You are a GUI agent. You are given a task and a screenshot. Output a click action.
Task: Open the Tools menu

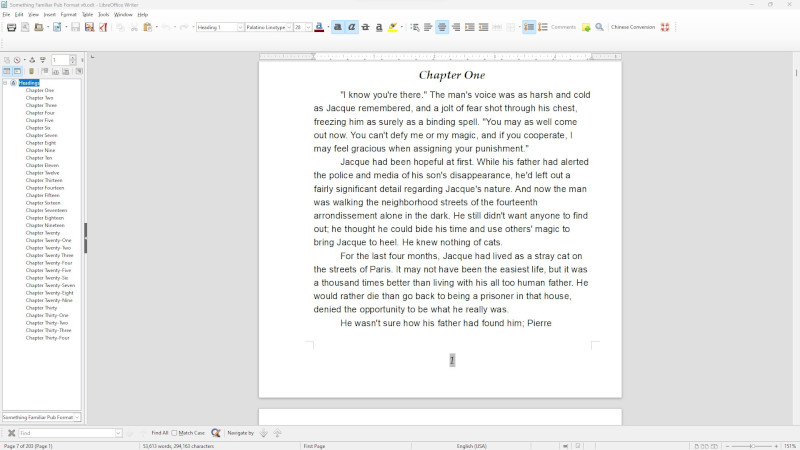tap(104, 15)
